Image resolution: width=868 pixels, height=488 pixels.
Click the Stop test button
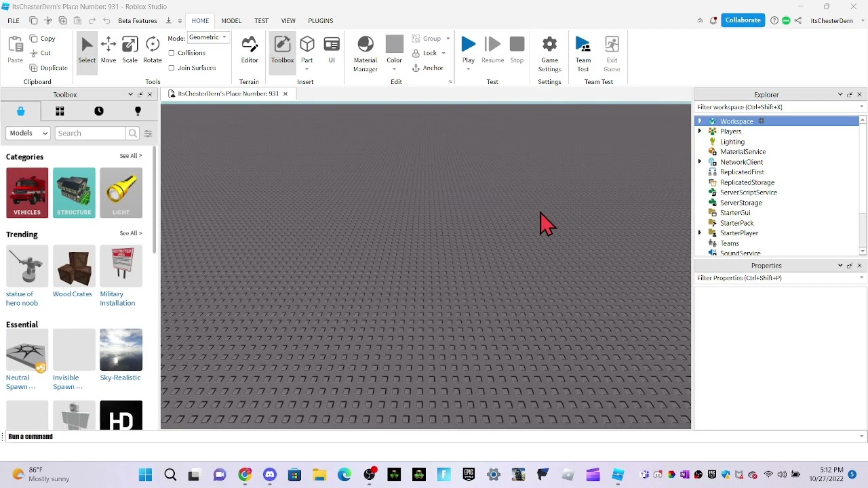point(517,50)
